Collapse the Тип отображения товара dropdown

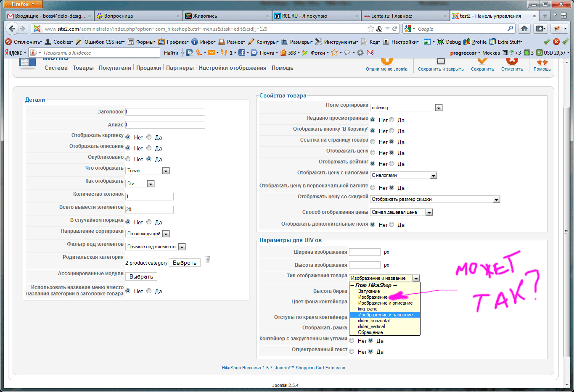[384, 278]
